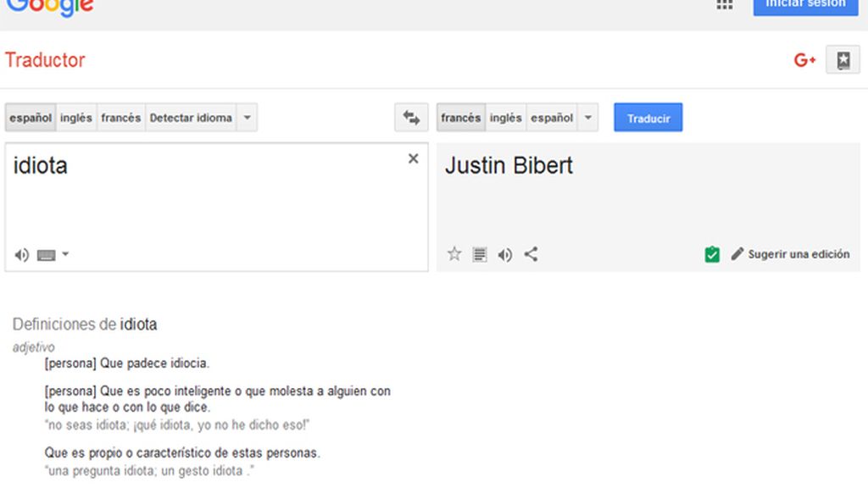Select inglés as target language
The image size is (868, 488).
(506, 117)
